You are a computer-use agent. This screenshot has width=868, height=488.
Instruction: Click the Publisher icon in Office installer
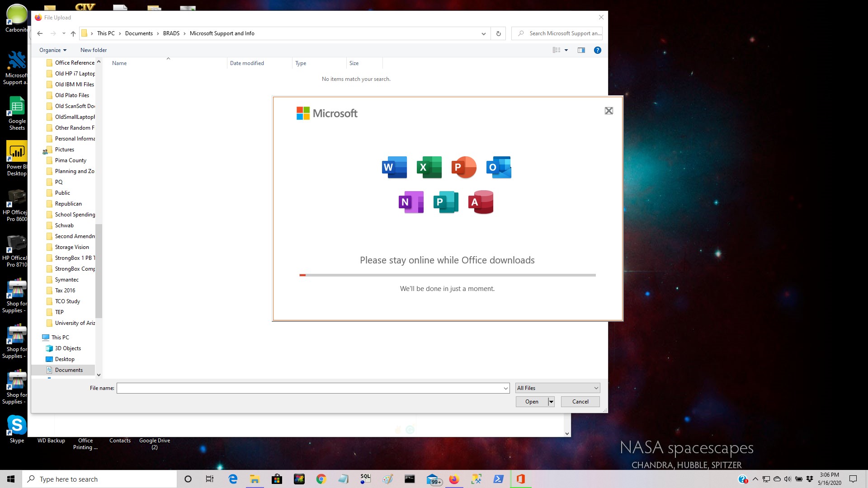(446, 202)
